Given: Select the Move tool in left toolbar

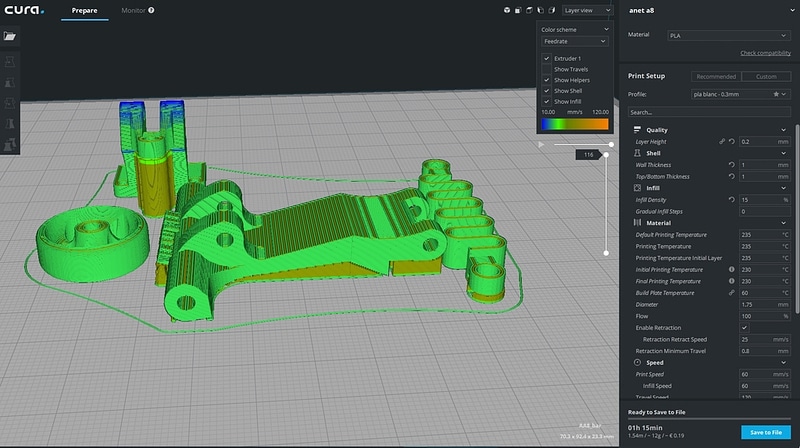Looking at the screenshot, I should pos(10,62).
